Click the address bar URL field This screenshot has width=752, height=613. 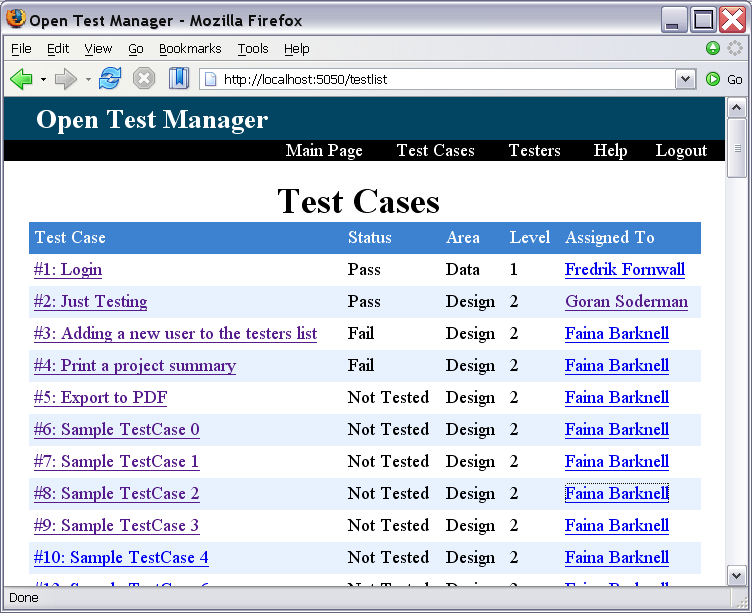click(440, 79)
